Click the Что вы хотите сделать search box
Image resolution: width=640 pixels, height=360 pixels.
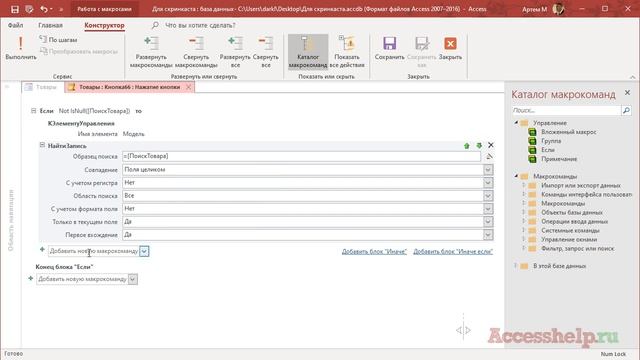pos(200,25)
